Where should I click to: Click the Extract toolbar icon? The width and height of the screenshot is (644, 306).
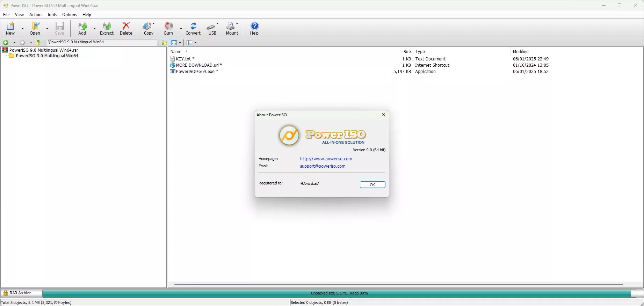click(107, 26)
